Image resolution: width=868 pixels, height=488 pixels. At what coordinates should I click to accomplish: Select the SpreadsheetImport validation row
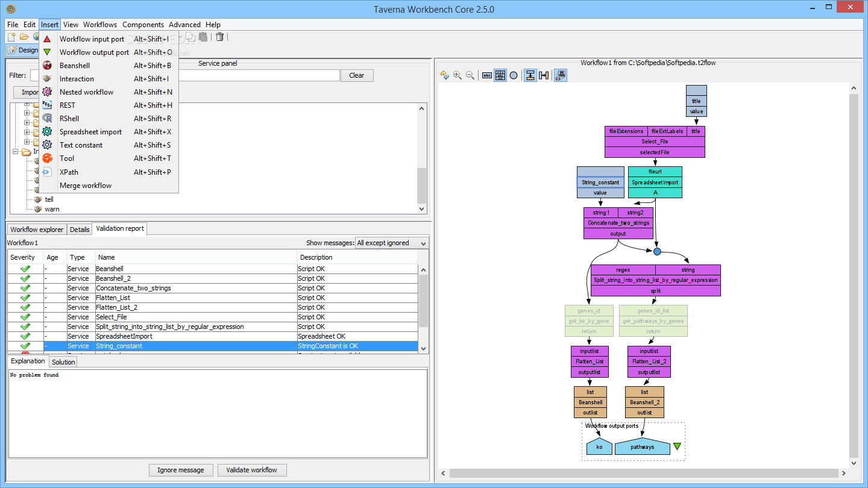[213, 336]
